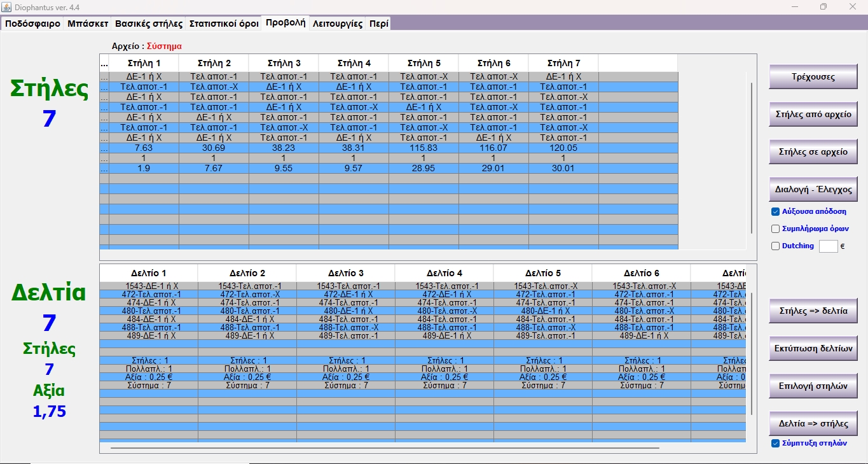
Task: Select the Προβολή tab
Action: coord(286,23)
